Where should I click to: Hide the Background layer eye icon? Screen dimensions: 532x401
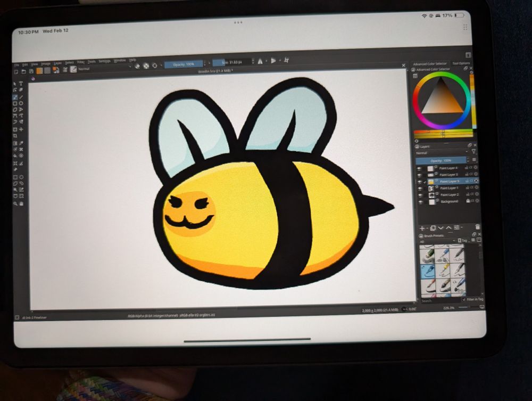point(420,202)
